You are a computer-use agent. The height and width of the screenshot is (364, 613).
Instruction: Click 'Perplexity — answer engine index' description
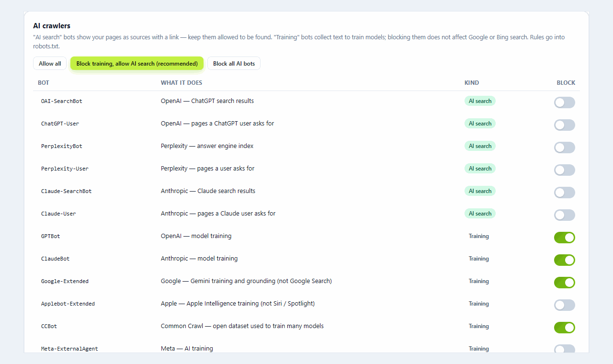pos(207,146)
